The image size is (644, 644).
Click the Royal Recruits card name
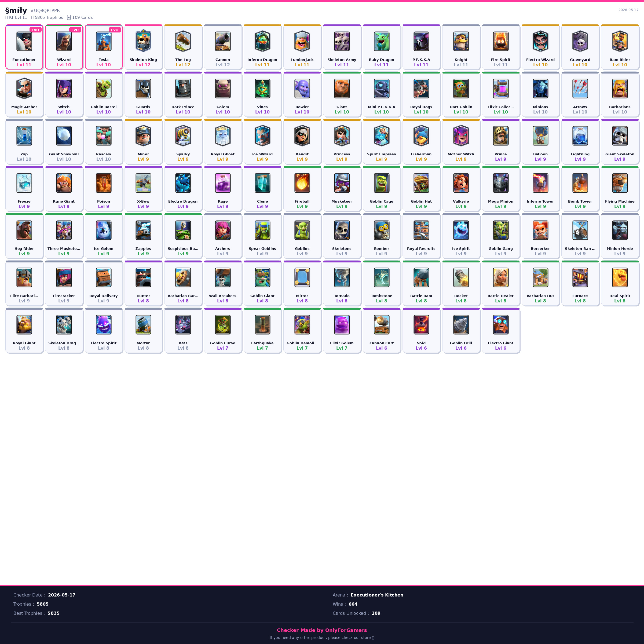point(421,249)
